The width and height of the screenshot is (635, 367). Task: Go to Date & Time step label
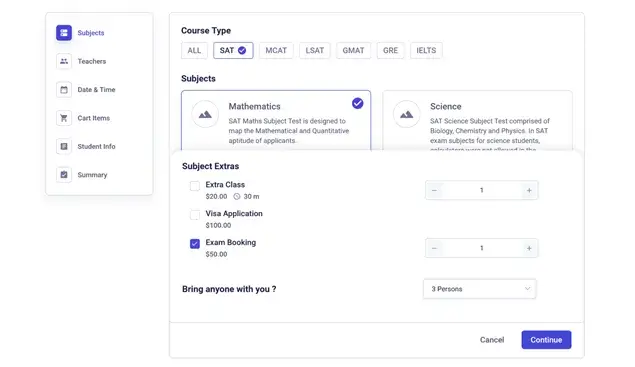pyautogui.click(x=96, y=90)
